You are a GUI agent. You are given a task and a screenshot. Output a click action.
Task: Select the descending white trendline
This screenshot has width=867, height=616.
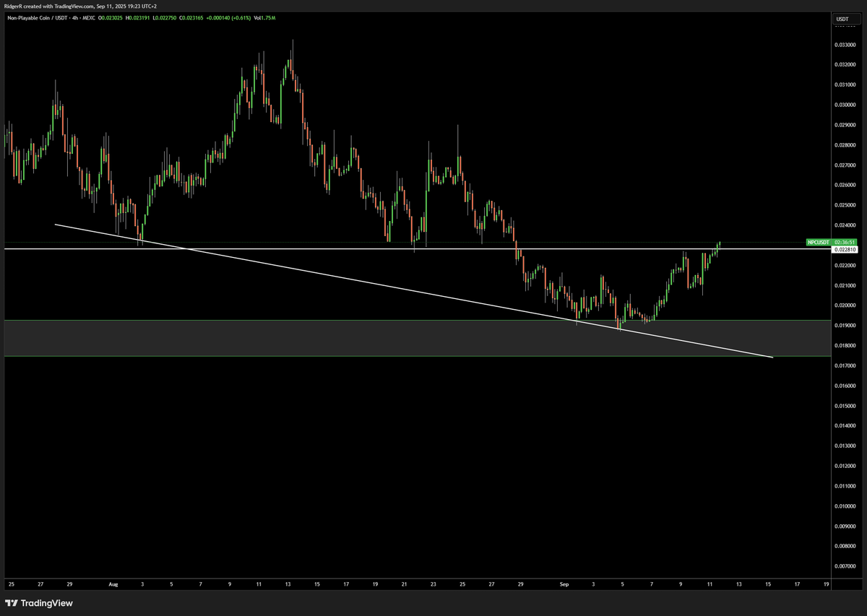[x=414, y=290]
